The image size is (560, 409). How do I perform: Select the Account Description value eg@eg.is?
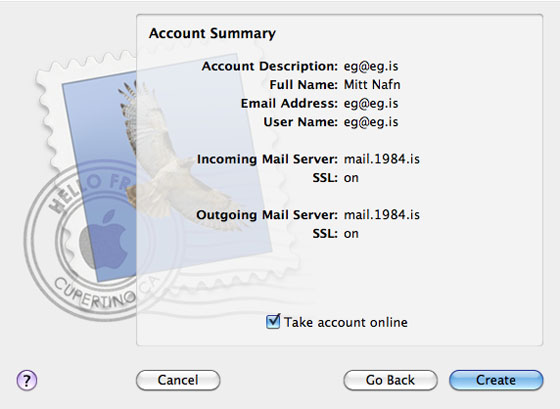point(371,66)
